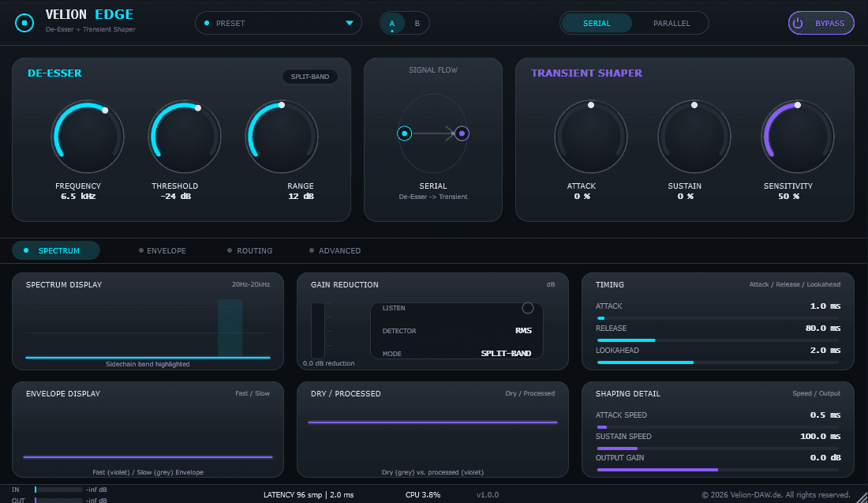Click the Transient Shaper SUSTAIN knob
Image resolution: width=868 pixels, height=503 pixels.
(694, 137)
